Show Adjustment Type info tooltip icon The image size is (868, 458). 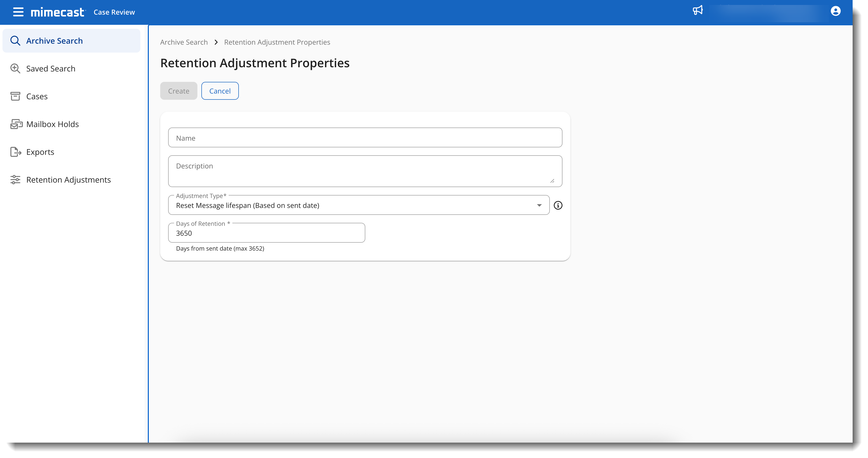pos(558,205)
